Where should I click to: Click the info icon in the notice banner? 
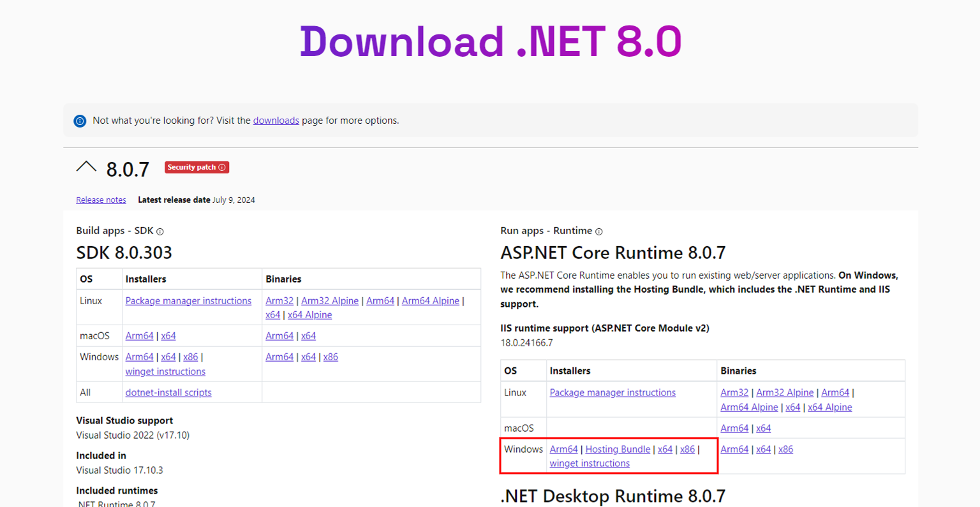[80, 121]
